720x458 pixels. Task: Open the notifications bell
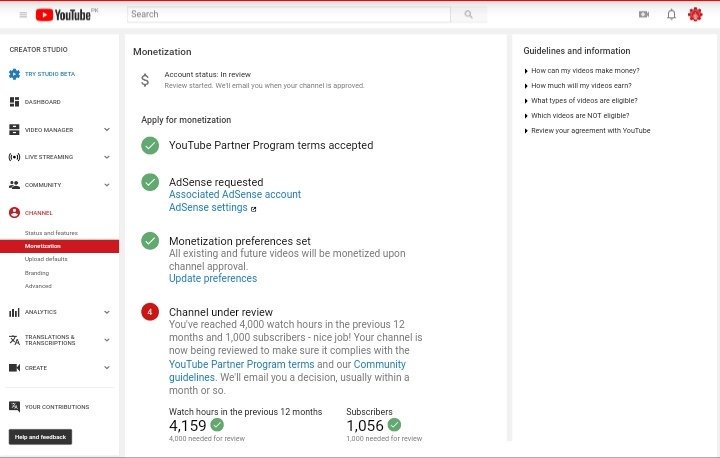tap(671, 14)
